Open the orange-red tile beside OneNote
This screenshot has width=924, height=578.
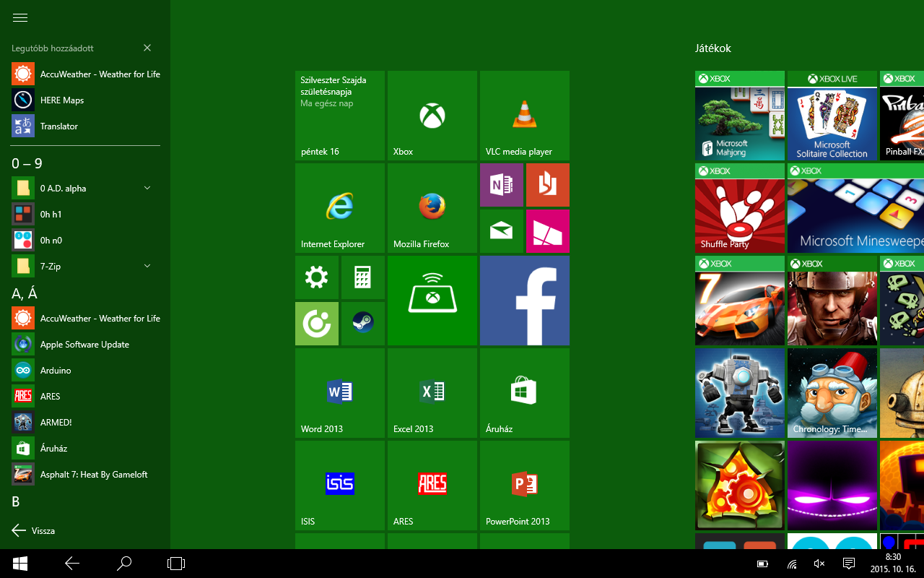[548, 185]
